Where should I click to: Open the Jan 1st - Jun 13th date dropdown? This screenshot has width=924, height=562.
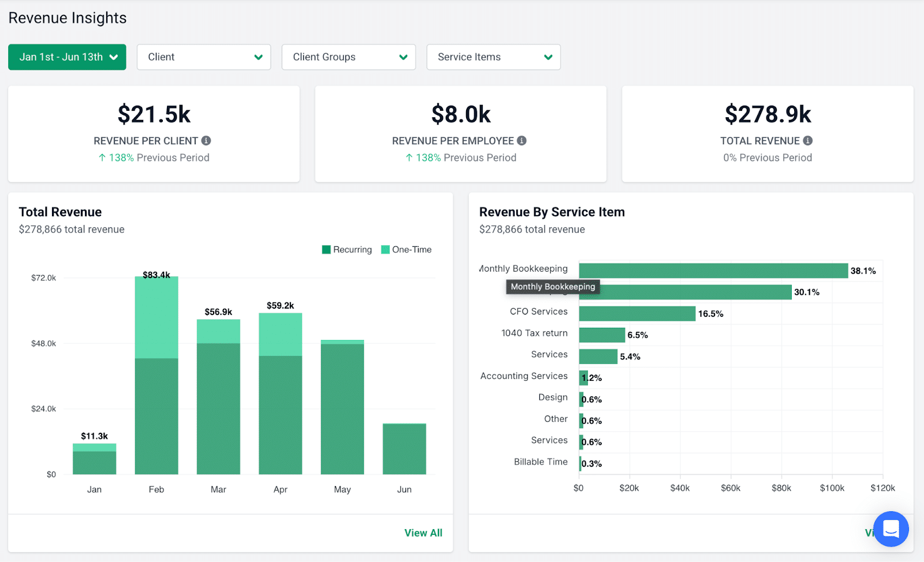coord(67,57)
